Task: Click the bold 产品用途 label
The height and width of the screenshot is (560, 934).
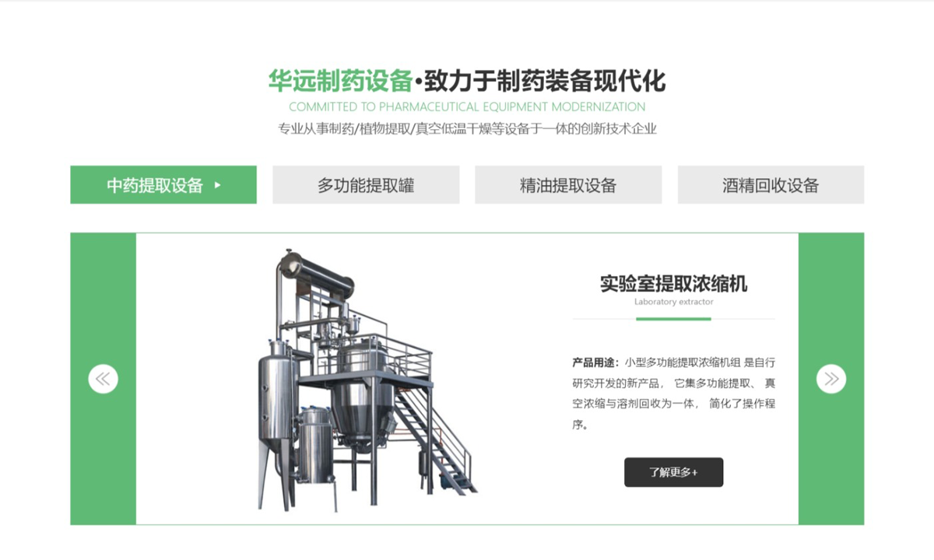Action: coord(595,362)
